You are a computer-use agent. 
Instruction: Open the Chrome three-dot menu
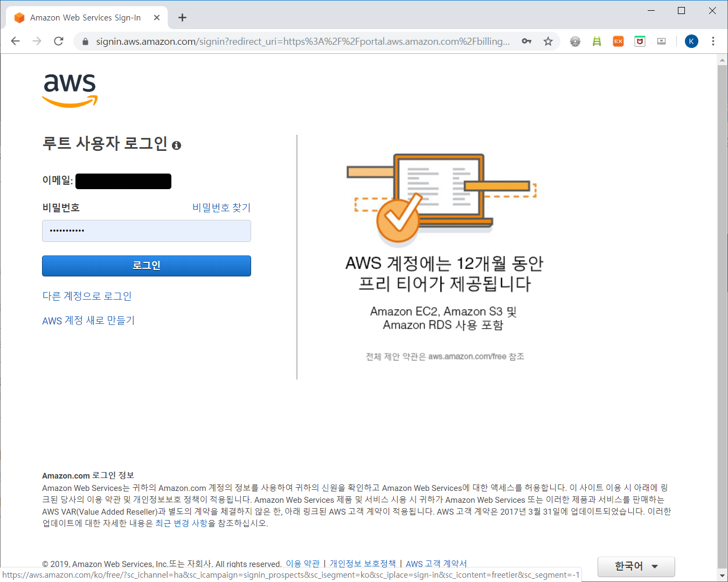point(713,41)
